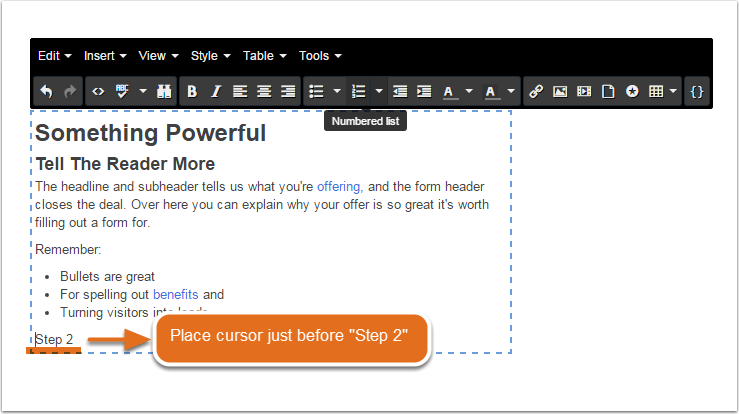The image size is (739, 414).
Task: Expand table options dropdown arrow
Action: 673,91
